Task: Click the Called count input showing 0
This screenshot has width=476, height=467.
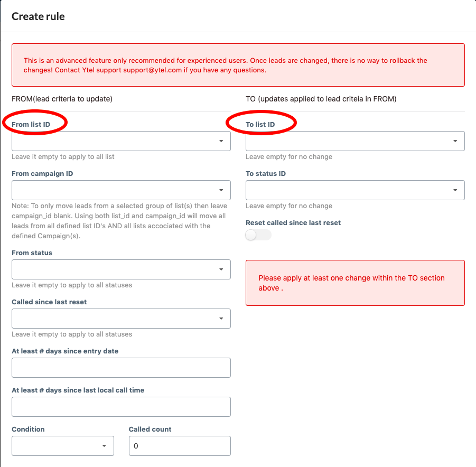Action: click(180, 446)
